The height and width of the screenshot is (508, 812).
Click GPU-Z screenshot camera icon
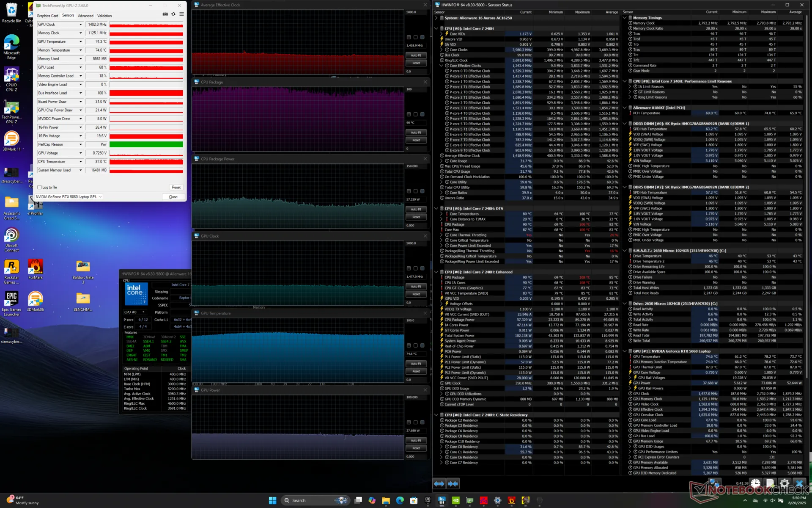point(165,14)
